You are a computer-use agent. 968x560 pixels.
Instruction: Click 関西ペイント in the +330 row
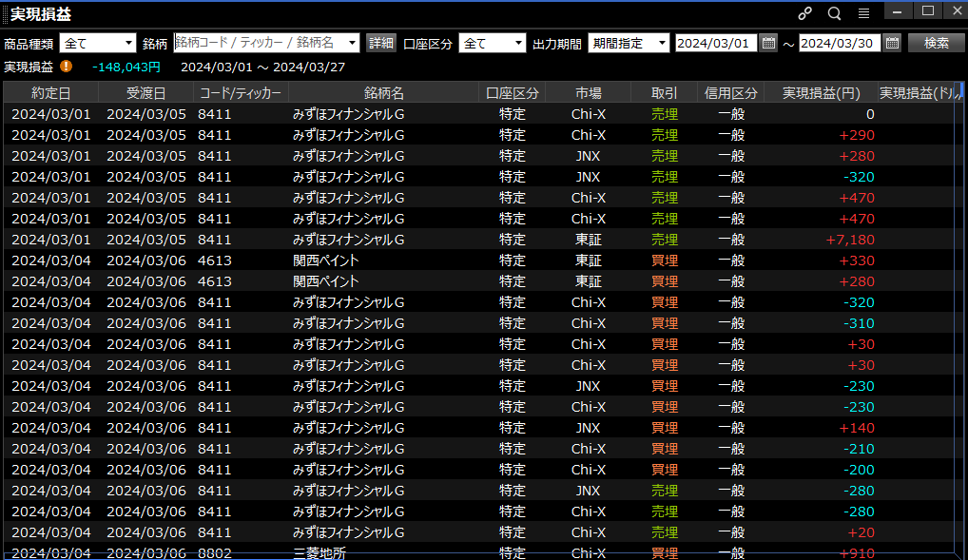[x=326, y=260]
